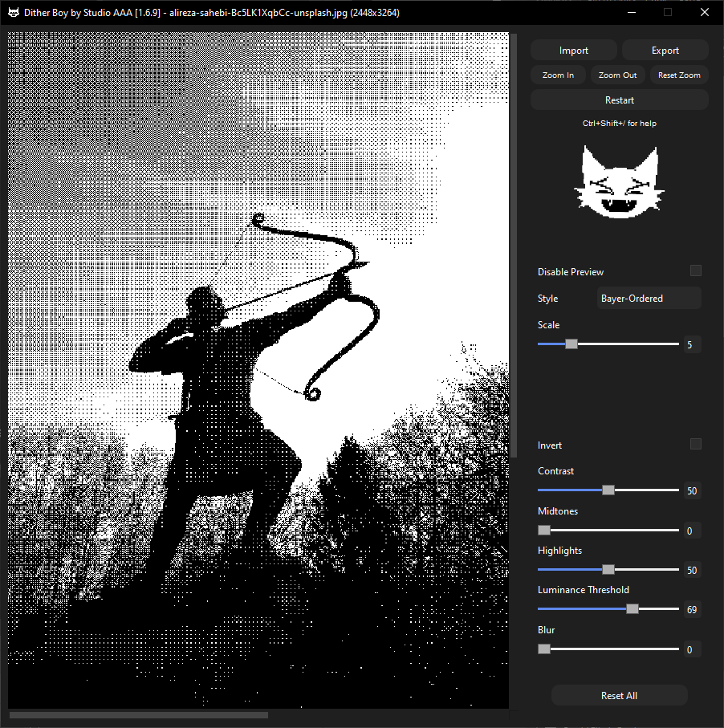The height and width of the screenshot is (728, 724).
Task: Open the Style dropdown showing Bayer-Ordered
Action: [649, 298]
